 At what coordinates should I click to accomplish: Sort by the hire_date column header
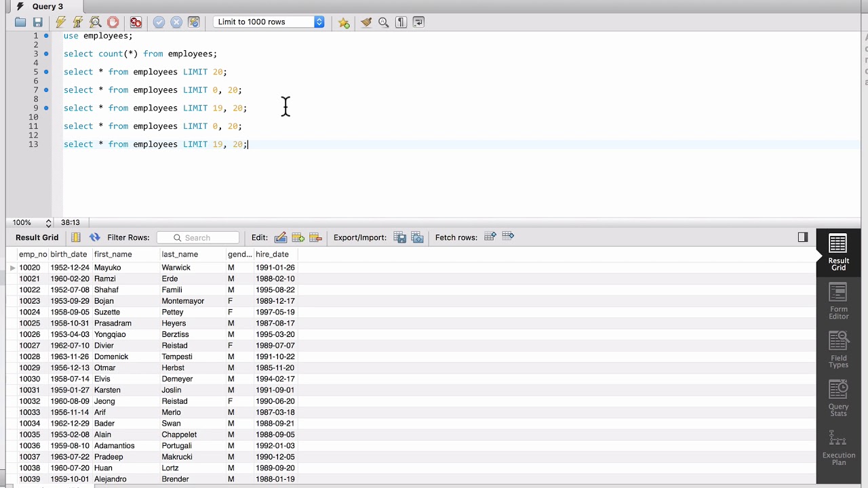coord(276,254)
